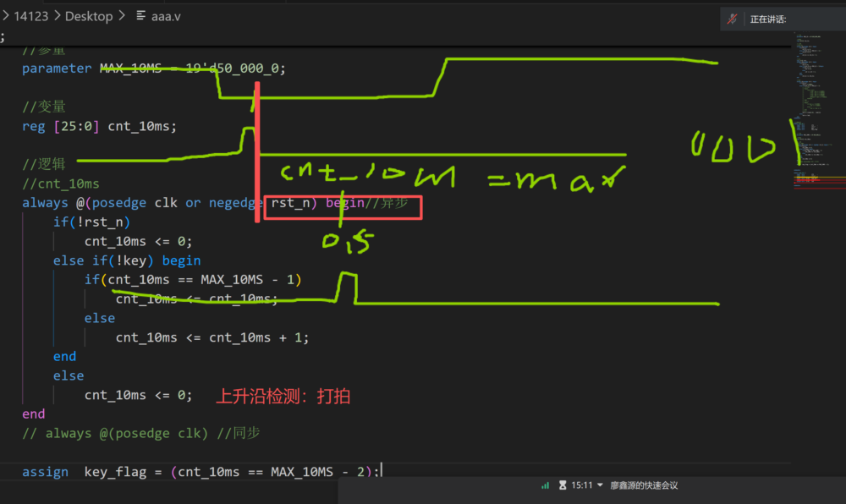Click the 正在讲话 speaker indicator

pos(768,19)
